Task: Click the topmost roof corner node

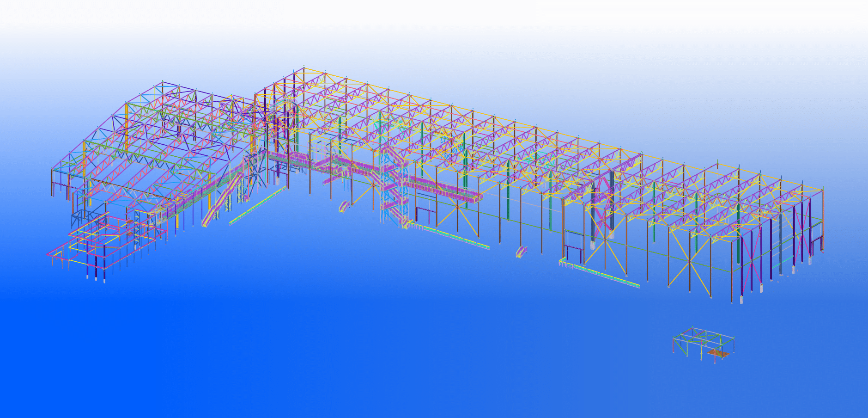Action: (x=304, y=68)
